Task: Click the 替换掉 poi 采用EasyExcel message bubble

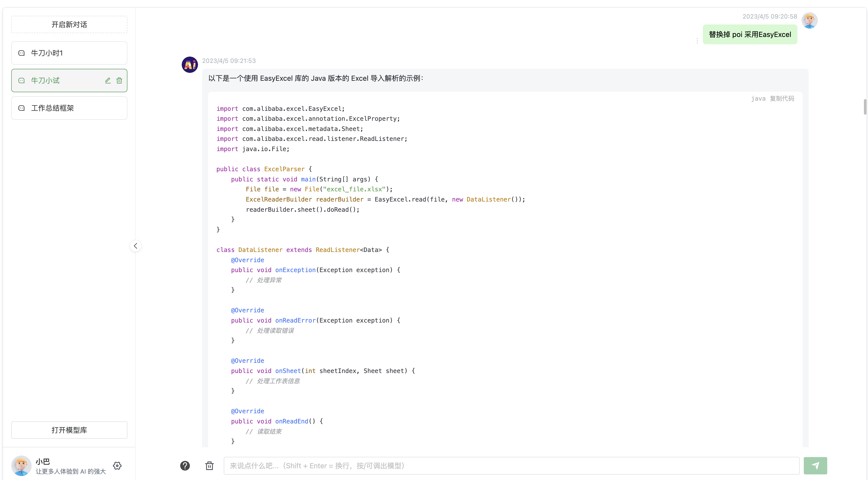Action: (x=750, y=34)
